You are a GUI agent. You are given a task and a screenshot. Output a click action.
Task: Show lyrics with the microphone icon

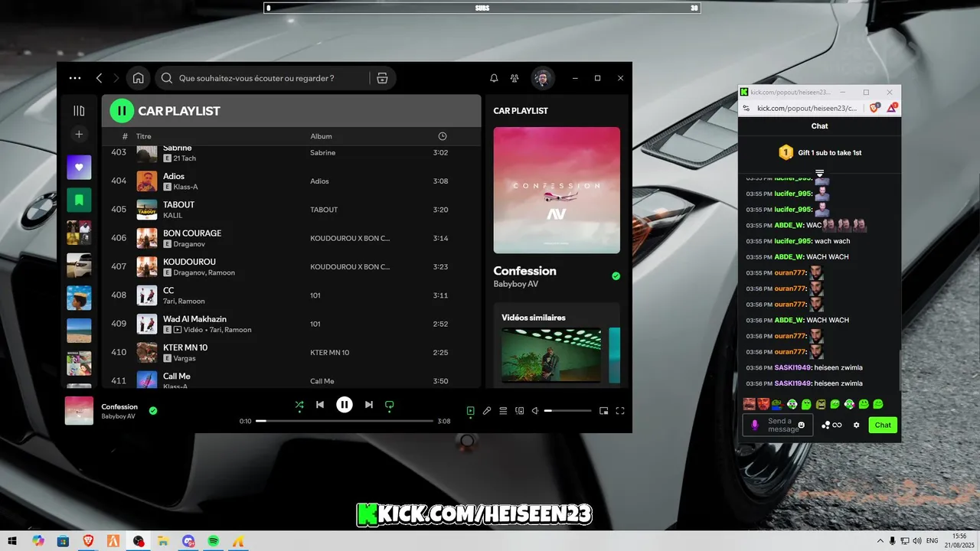[x=487, y=411]
